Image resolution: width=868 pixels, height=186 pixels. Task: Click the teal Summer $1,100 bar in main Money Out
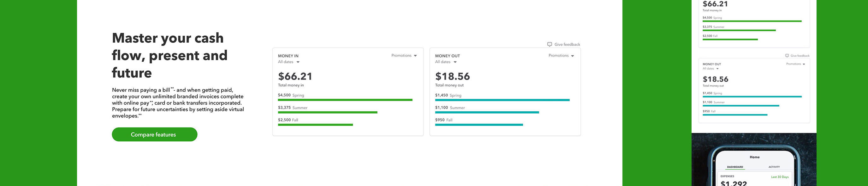[487, 112]
